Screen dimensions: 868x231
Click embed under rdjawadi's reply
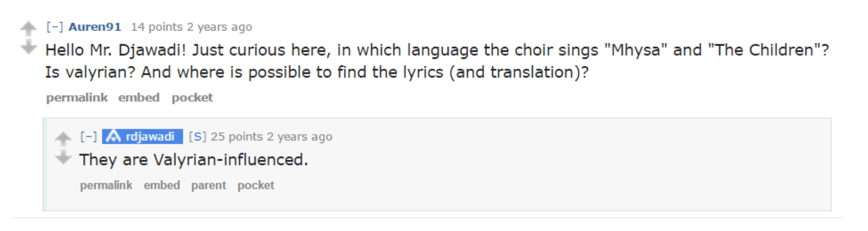click(x=162, y=185)
